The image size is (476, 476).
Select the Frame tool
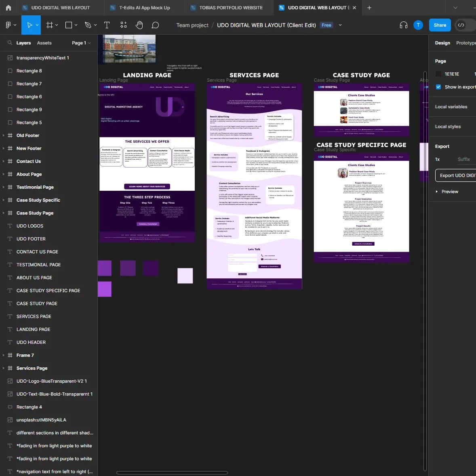(x=49, y=25)
